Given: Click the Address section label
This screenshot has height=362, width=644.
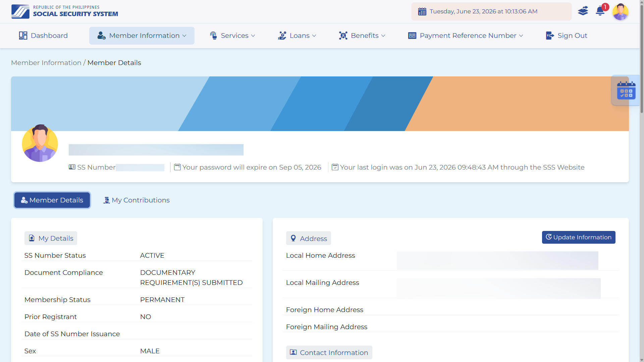Looking at the screenshot, I should (308, 238).
